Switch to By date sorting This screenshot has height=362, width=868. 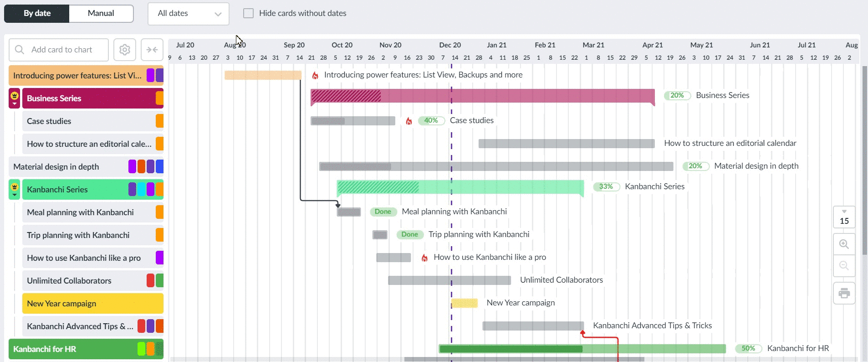pos(37,13)
